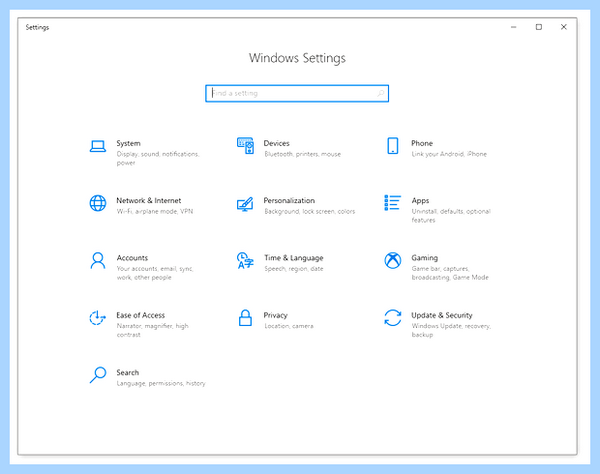The width and height of the screenshot is (600, 474).
Task: Go to Privacy settings title
Action: (276, 315)
